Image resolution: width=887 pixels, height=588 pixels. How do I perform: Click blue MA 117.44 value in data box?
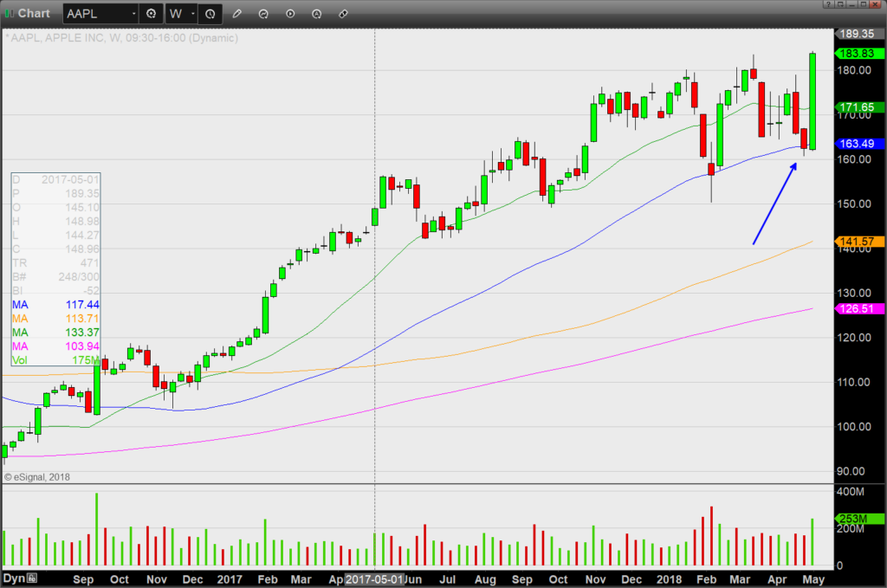point(82,305)
